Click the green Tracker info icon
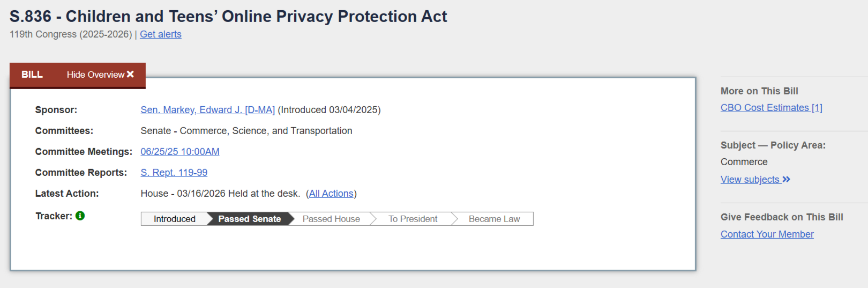The height and width of the screenshot is (288, 868). click(80, 216)
